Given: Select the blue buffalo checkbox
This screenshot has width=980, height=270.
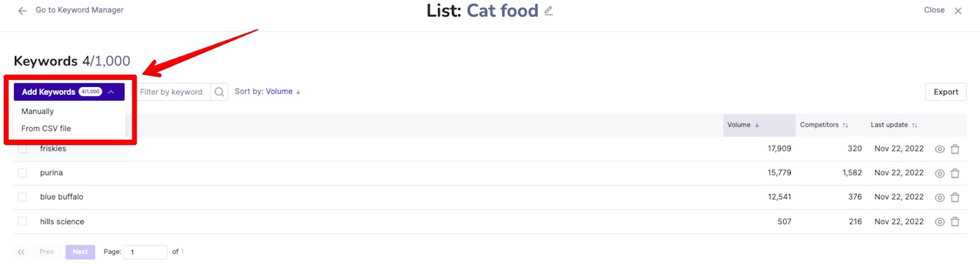Looking at the screenshot, I should 23,197.
